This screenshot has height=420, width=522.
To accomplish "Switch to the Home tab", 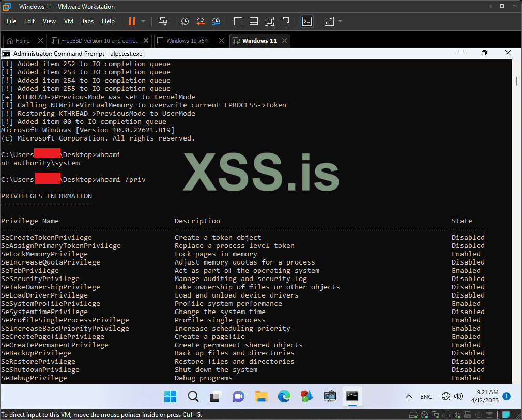I will pyautogui.click(x=22, y=41).
